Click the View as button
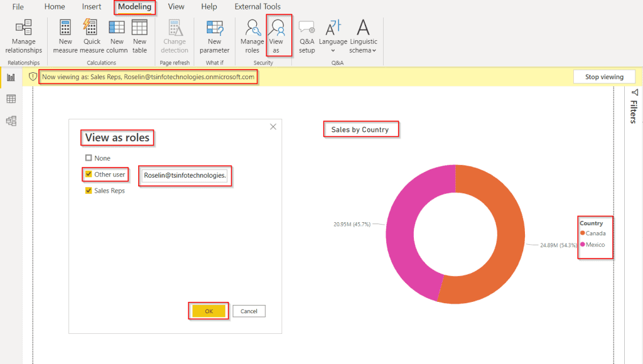The height and width of the screenshot is (364, 643). coord(276,37)
